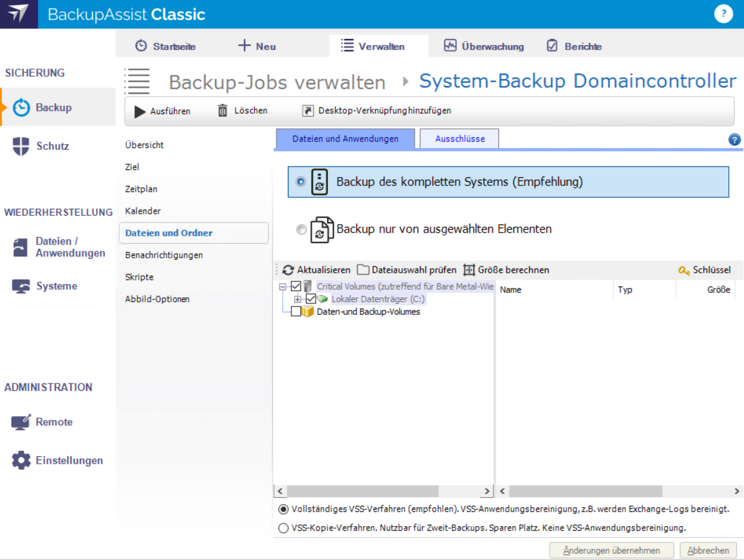Expand the Lokaler Datenträger (C:) node
The height and width of the screenshot is (560, 744).
(x=298, y=299)
